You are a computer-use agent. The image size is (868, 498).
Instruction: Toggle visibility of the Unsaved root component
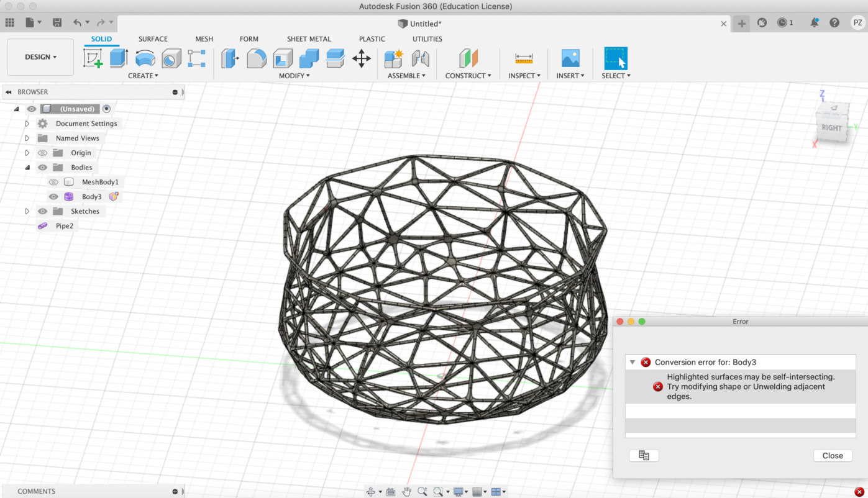pos(32,109)
